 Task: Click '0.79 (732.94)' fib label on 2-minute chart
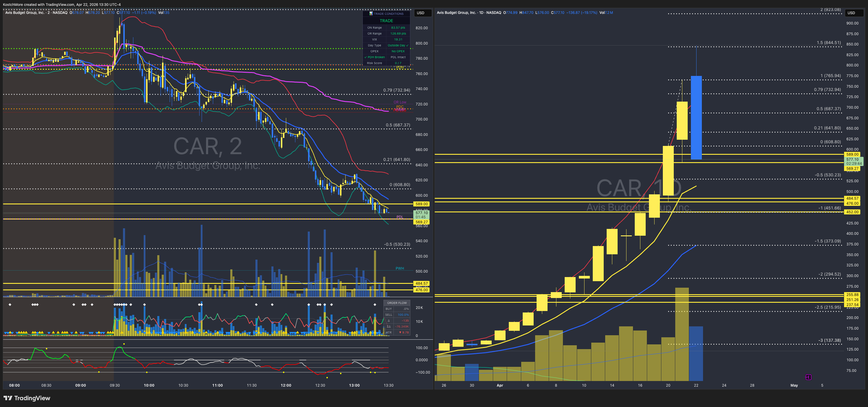click(x=396, y=90)
